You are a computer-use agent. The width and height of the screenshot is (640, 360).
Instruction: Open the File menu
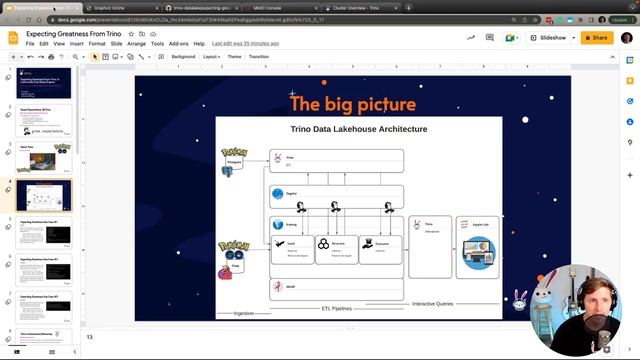pos(30,44)
